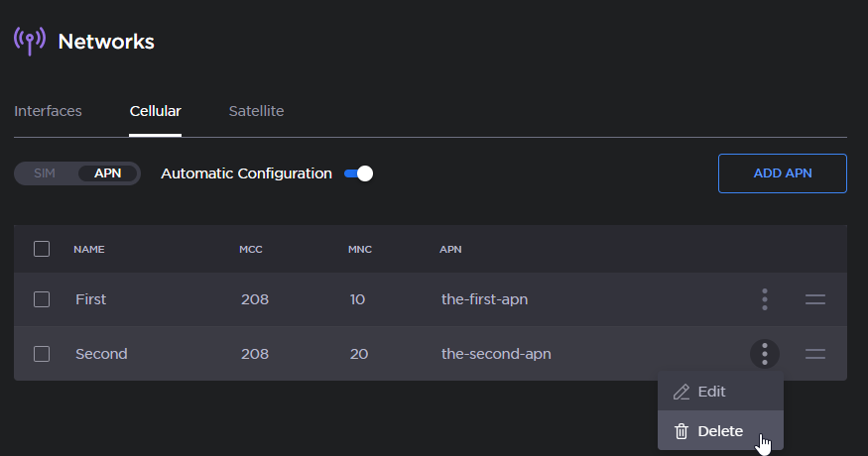The height and width of the screenshot is (456, 868).
Task: Click the Networks antenna icon
Action: tap(30, 41)
